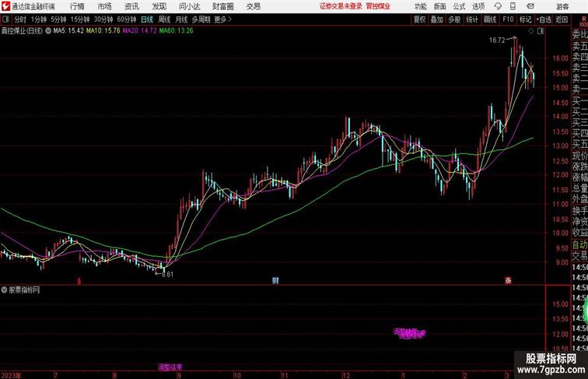Open the 问小达 menu
Image resolution: width=588 pixels, height=379 pixels.
(x=189, y=6)
